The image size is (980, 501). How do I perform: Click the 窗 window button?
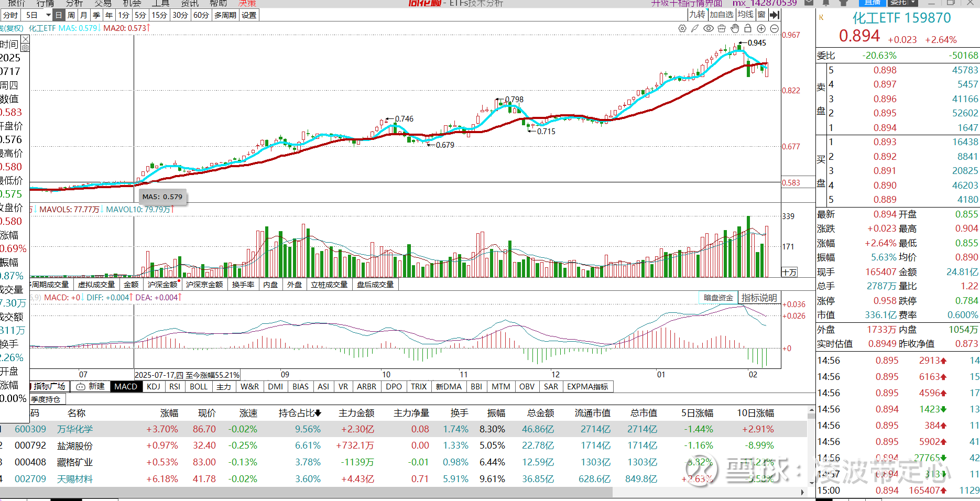click(761, 15)
